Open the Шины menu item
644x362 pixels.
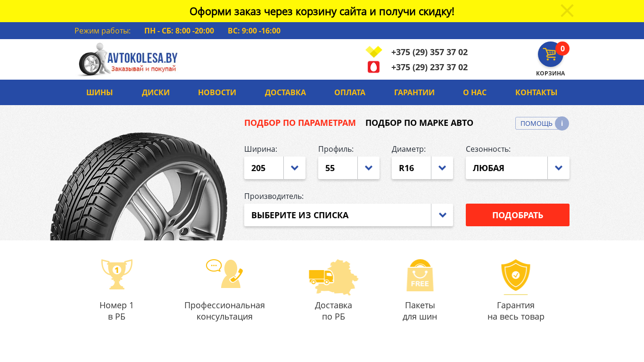pos(99,92)
